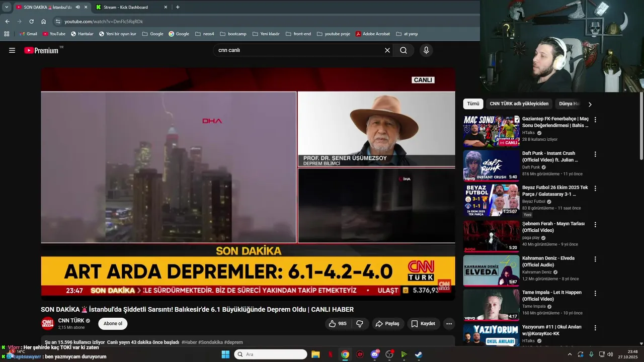Clear the 'cnn canlı' search text

387,50
